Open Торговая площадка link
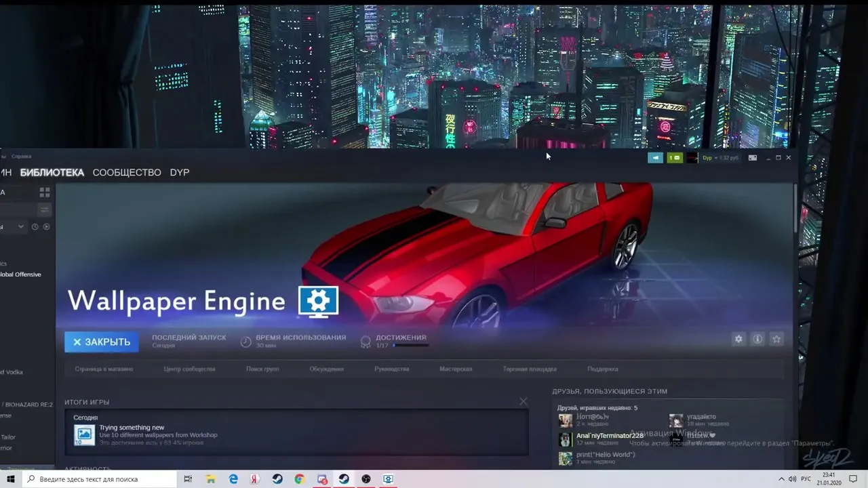 click(530, 369)
